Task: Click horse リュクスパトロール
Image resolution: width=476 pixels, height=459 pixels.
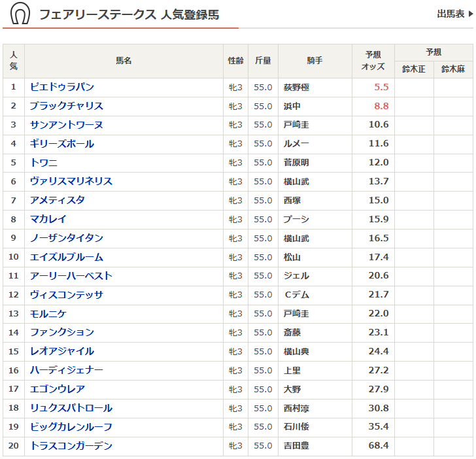Action: [x=71, y=408]
